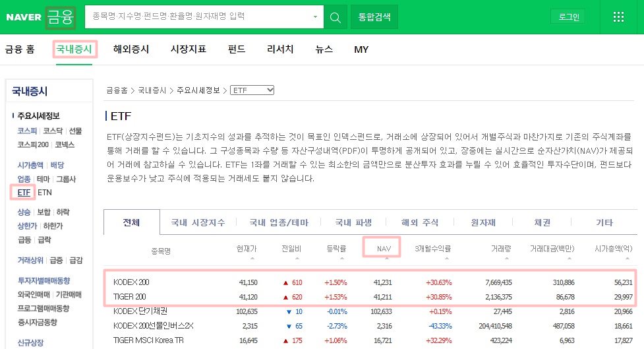
Task: Click the 통합검색 button
Action: click(374, 17)
